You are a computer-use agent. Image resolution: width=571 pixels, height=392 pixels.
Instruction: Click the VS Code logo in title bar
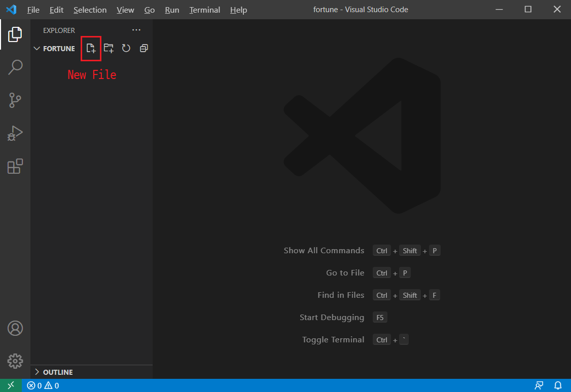11,10
